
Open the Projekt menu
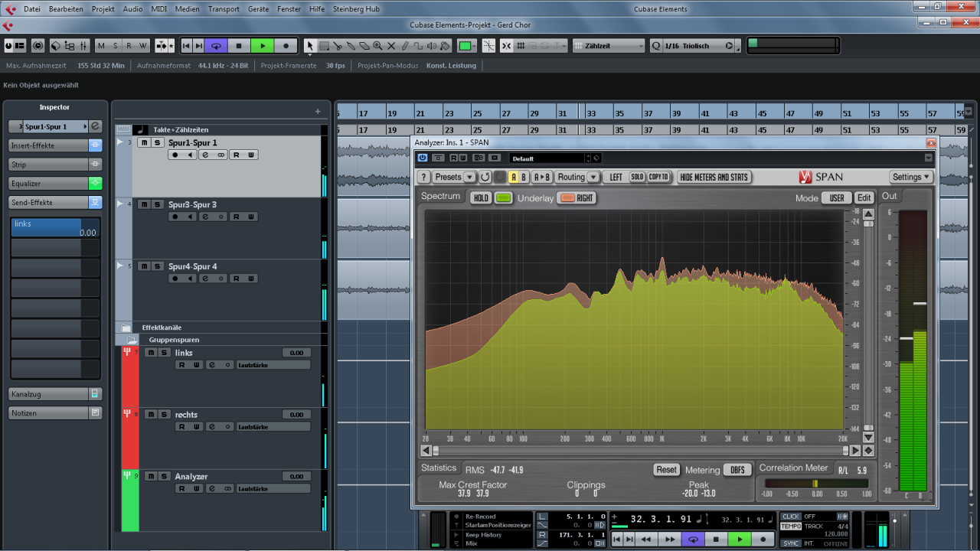[103, 9]
